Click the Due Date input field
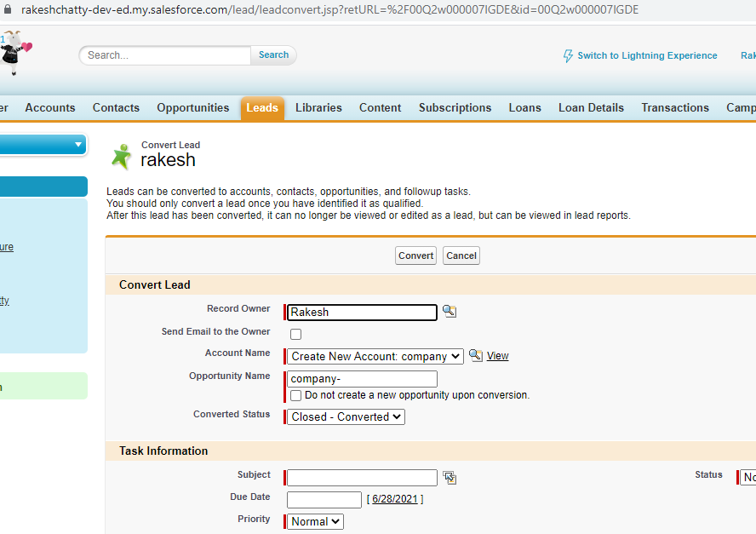The width and height of the screenshot is (756, 534). click(324, 500)
